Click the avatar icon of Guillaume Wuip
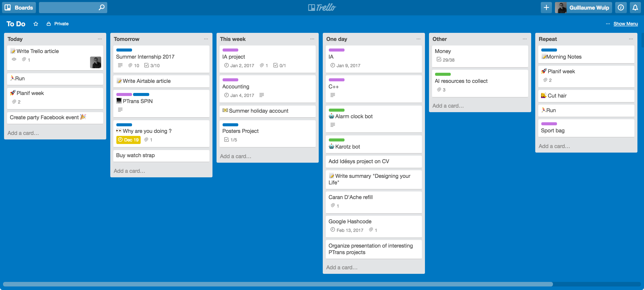The image size is (644, 290). [560, 7]
